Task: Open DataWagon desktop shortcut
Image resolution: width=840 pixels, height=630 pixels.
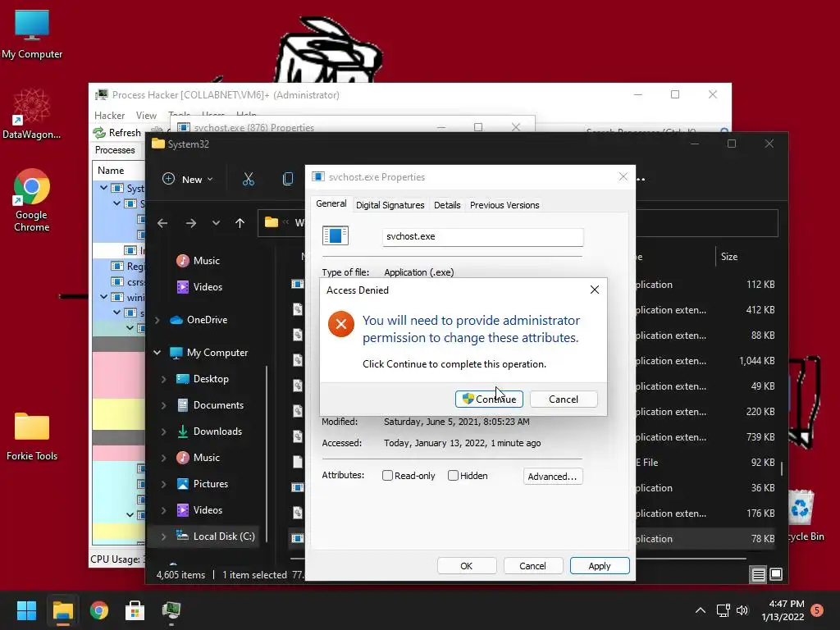Action: (32, 114)
